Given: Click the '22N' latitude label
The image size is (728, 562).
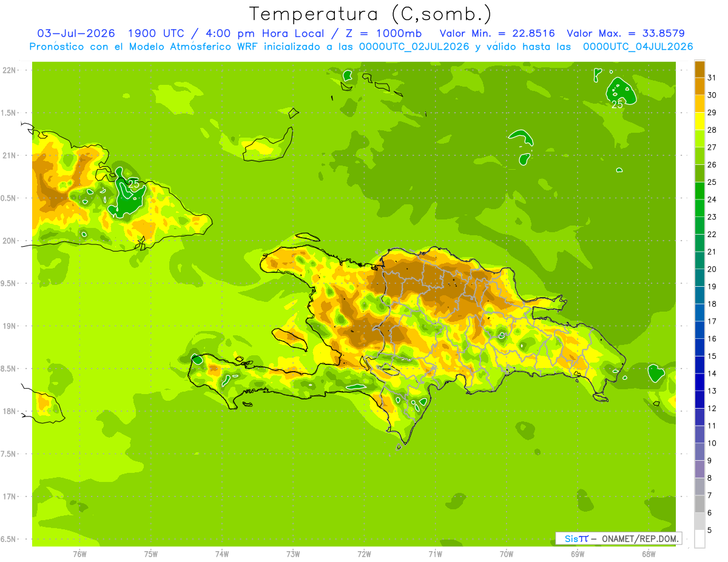Looking at the screenshot, I should coord(10,70).
